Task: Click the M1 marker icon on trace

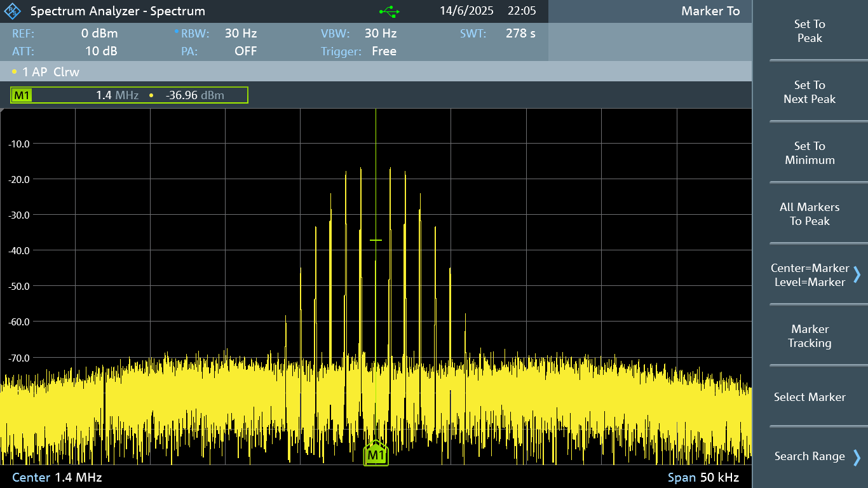Action: coord(376,454)
